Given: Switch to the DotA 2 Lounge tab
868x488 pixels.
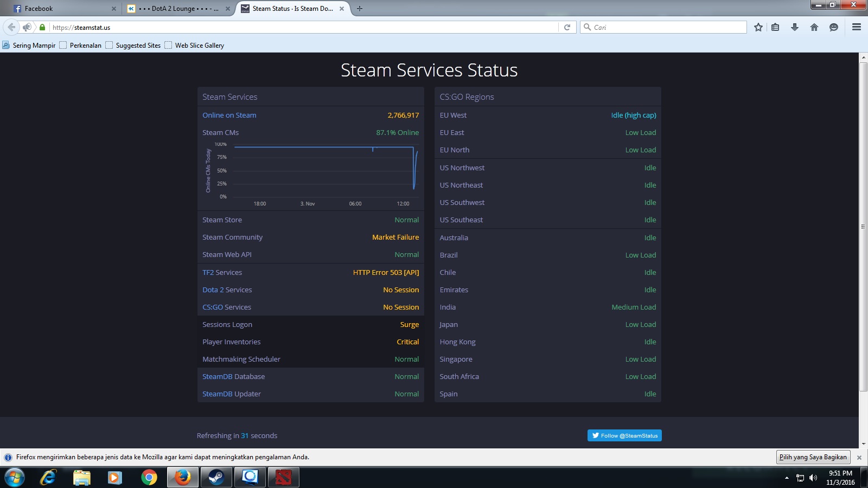Looking at the screenshot, I should pos(176,9).
